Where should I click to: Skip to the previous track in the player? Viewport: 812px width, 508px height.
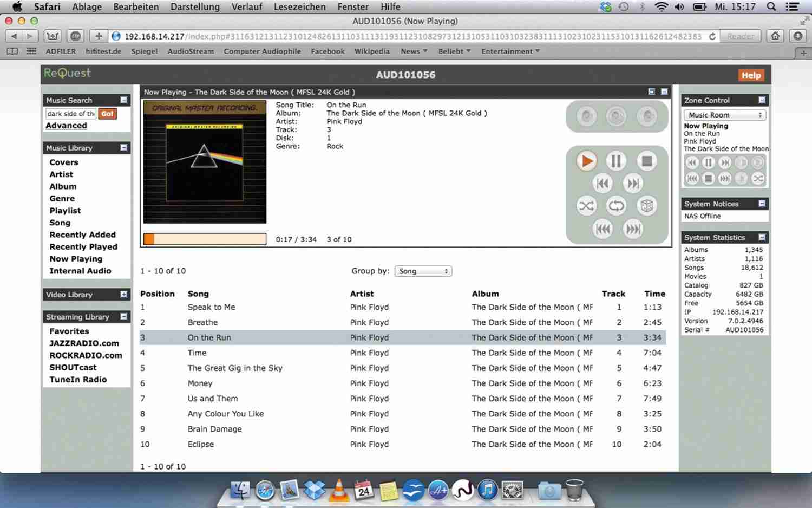[602, 184]
